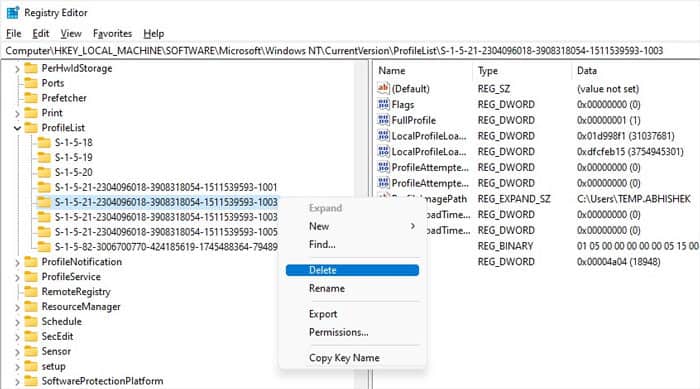Click folder icon of the key ending 1511539593-1005

44,232
